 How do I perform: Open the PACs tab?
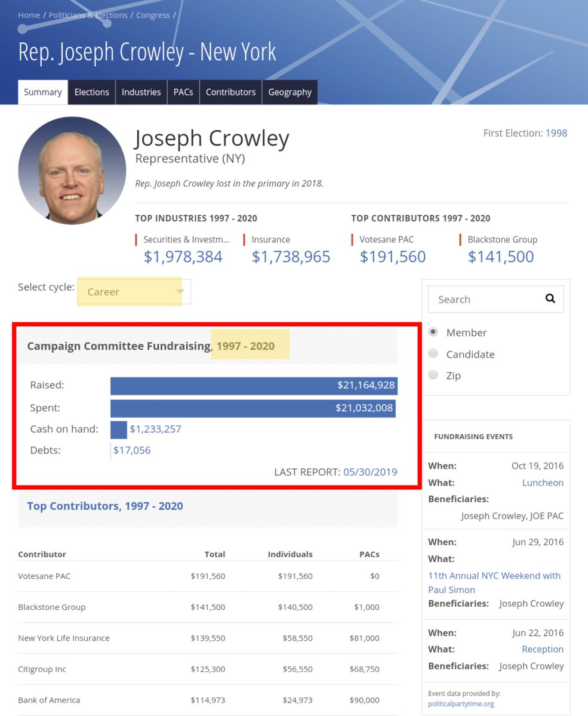183,92
